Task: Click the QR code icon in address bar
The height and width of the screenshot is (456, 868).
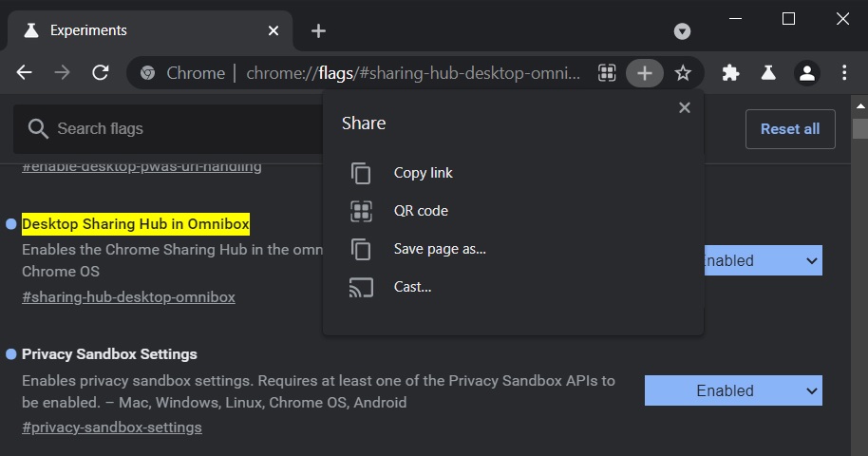Action: 608,73
